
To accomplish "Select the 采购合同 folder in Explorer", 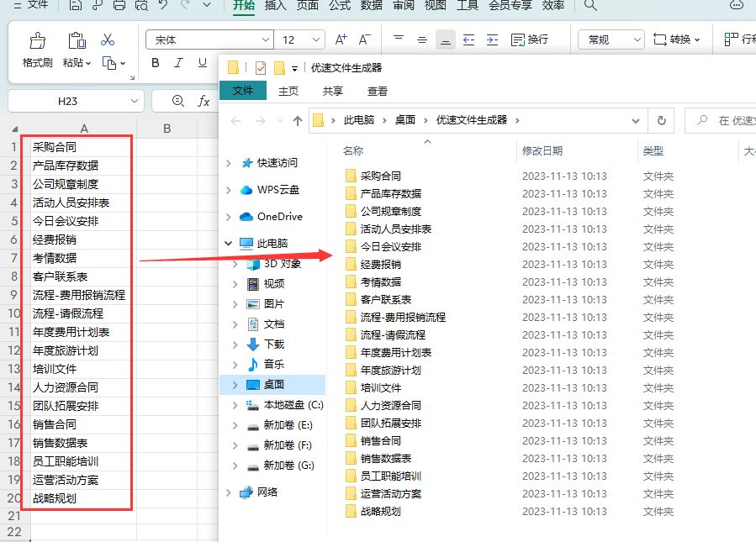I will point(380,176).
